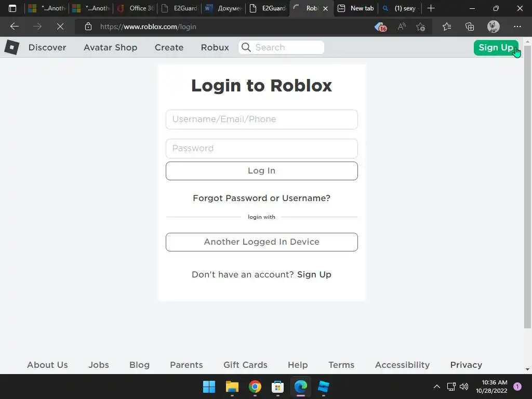Click the Roblox logo icon
The width and height of the screenshot is (532, 399).
[12, 47]
